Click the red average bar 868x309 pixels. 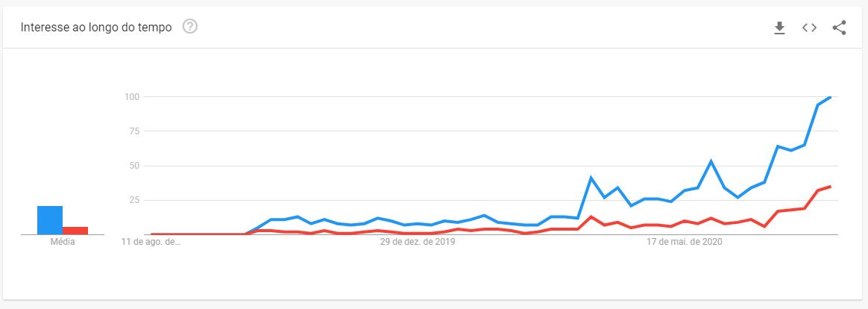pos(75,231)
